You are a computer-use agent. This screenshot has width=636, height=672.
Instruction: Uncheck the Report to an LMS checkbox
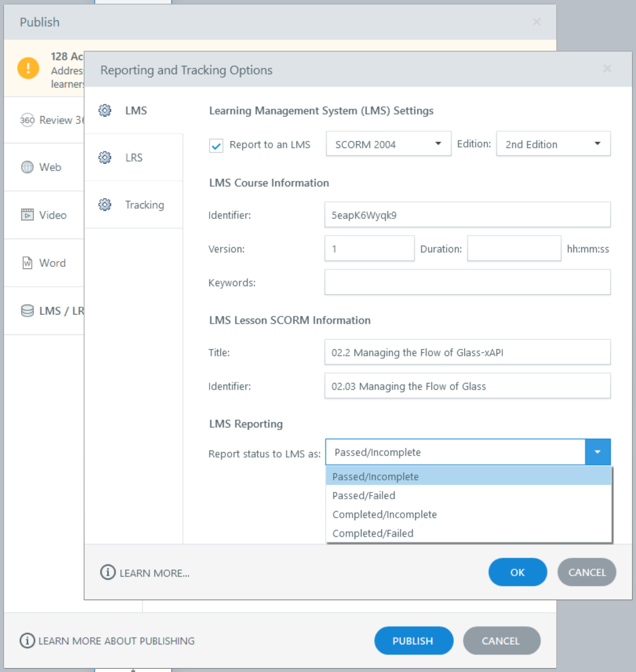coord(216,145)
